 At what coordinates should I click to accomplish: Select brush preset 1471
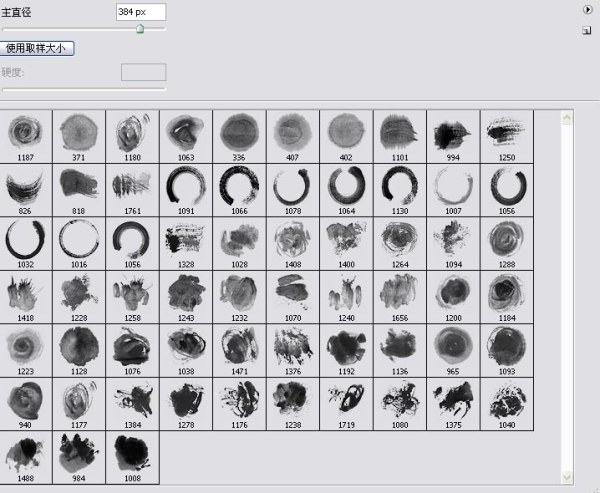[x=239, y=347]
